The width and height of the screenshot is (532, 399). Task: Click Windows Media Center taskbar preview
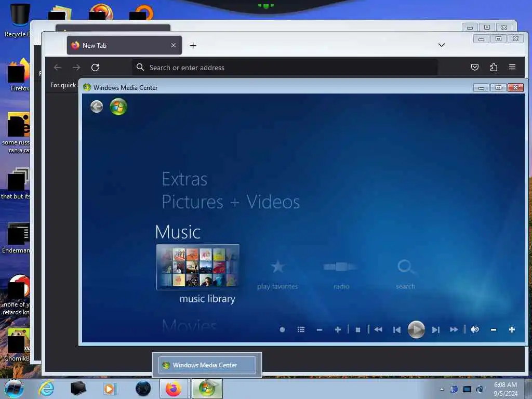pyautogui.click(x=207, y=365)
